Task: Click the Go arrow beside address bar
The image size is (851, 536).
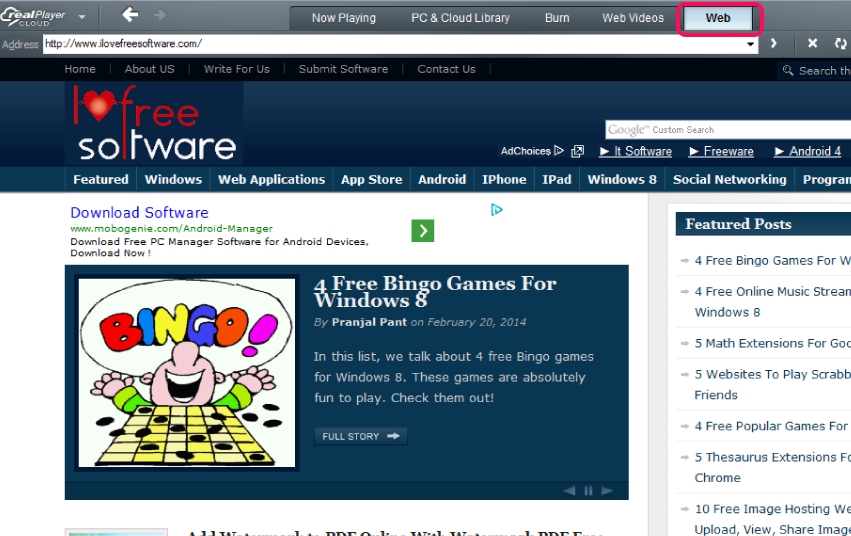Action: [773, 44]
